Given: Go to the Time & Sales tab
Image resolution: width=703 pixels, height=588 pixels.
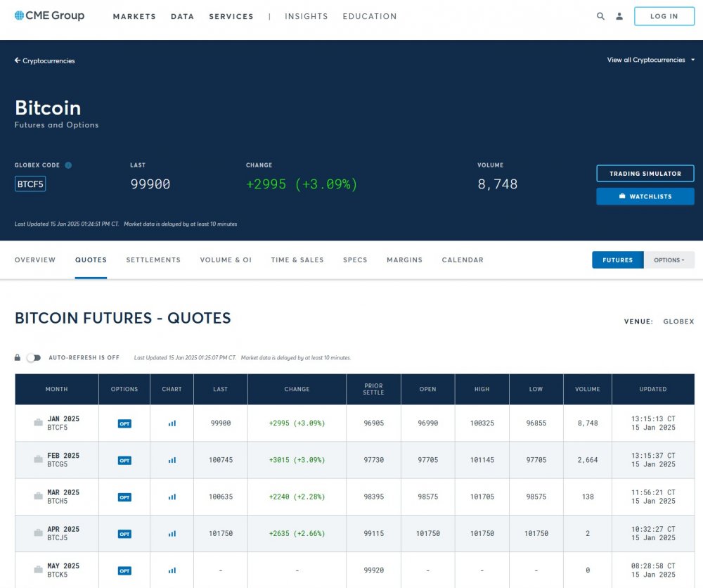Looking at the screenshot, I should [297, 260].
